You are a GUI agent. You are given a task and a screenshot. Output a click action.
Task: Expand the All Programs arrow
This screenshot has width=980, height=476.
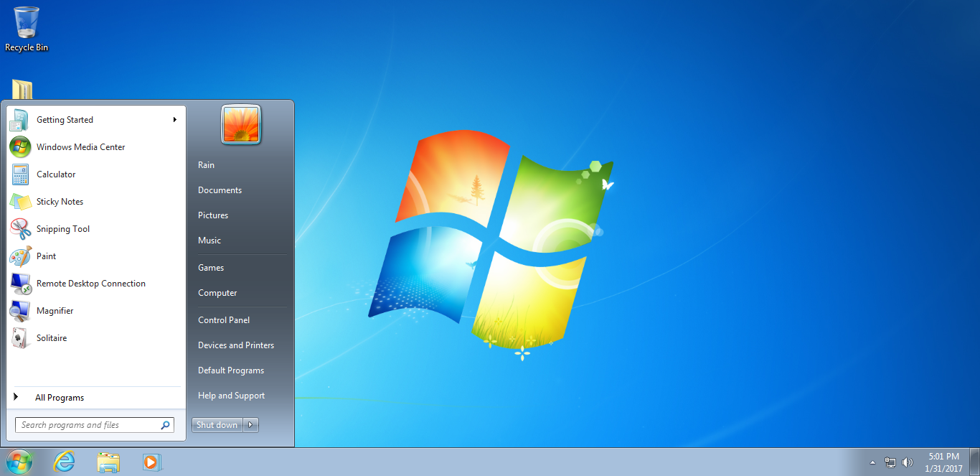[x=16, y=397]
